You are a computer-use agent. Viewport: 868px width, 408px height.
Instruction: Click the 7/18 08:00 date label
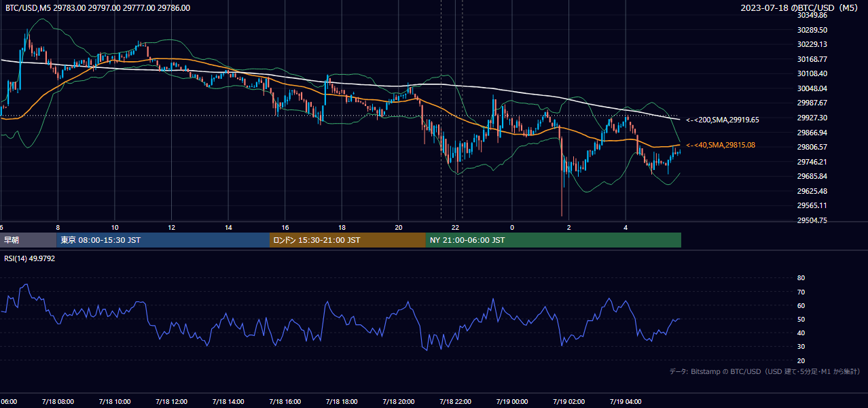tap(57, 401)
